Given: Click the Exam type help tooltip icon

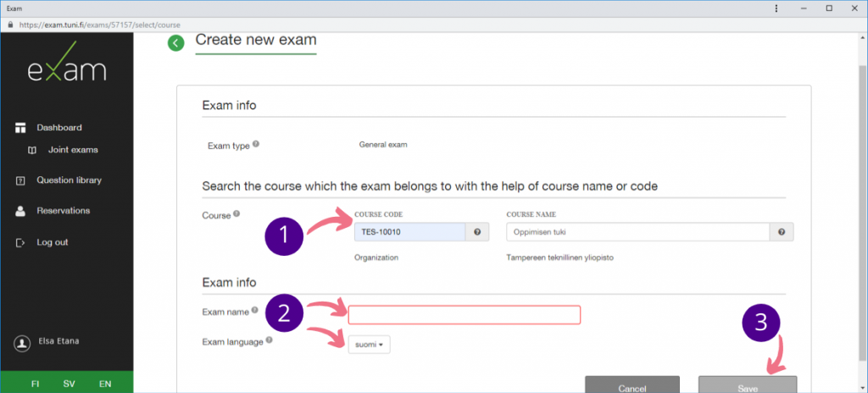Looking at the screenshot, I should tap(256, 144).
